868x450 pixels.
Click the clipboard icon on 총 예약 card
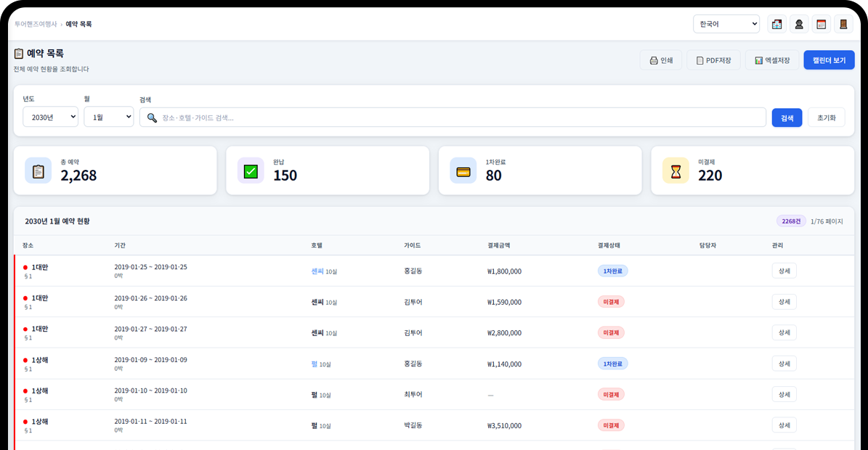[x=38, y=171]
